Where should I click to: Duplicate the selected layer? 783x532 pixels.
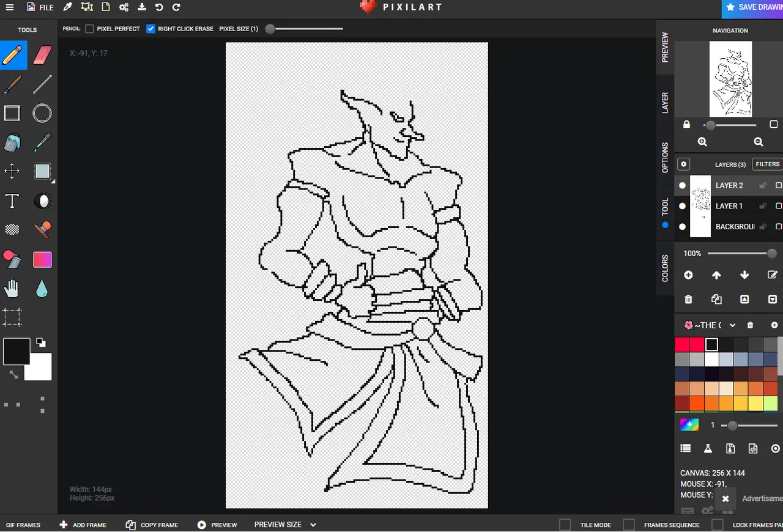[x=716, y=300]
